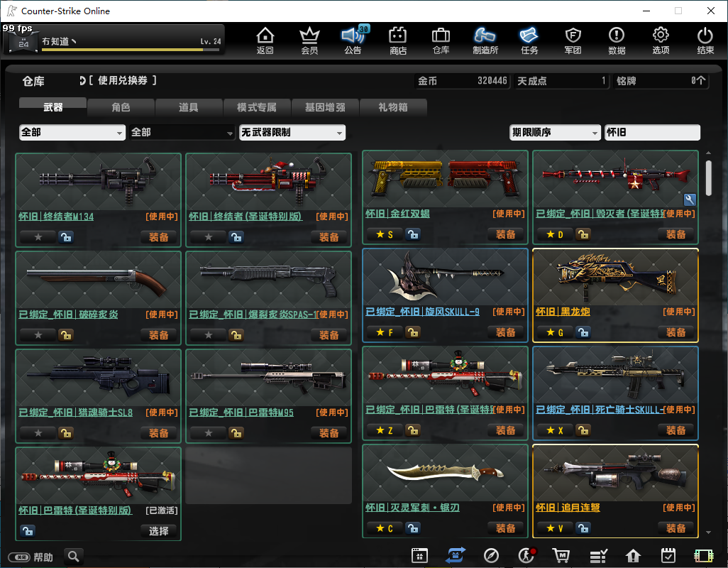Open the white 全部 weapon category dropdown
728x568 pixels.
point(72,132)
